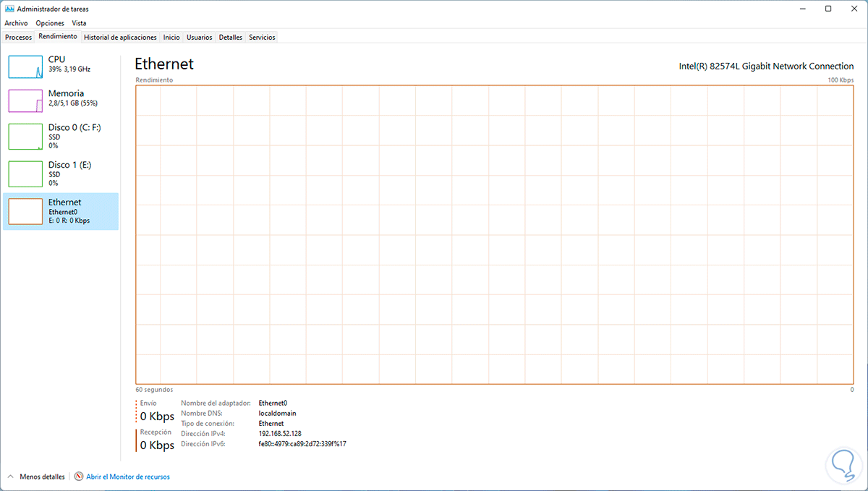Click the Task Manager title bar icon
Image resolution: width=868 pixels, height=491 pixels.
pyautogui.click(x=9, y=9)
